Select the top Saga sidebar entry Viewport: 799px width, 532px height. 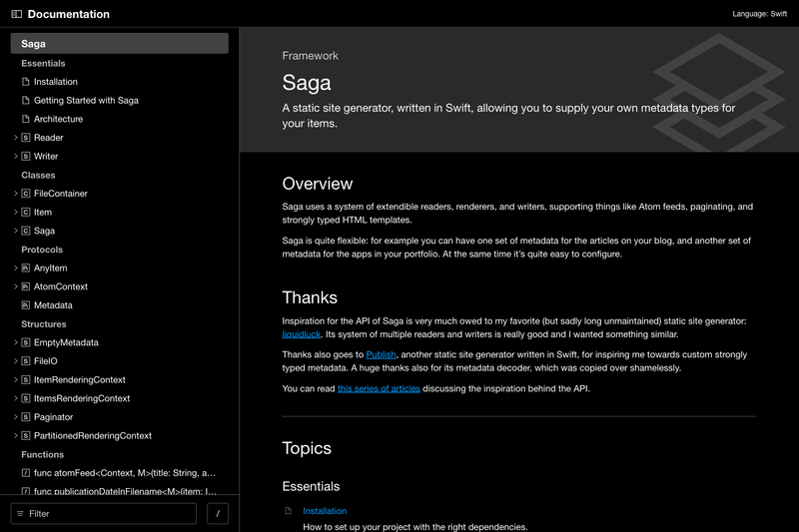point(119,44)
